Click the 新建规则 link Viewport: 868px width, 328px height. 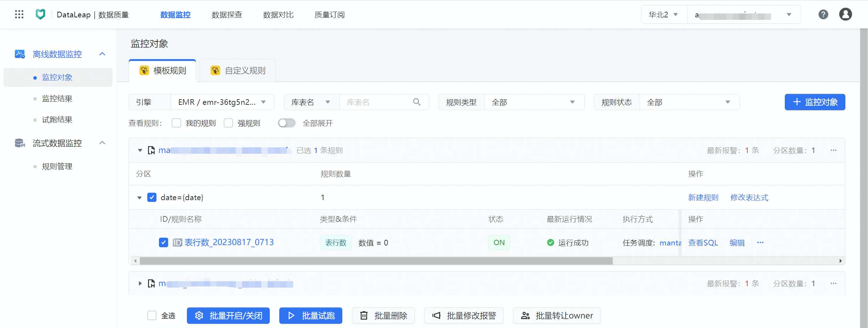click(703, 198)
